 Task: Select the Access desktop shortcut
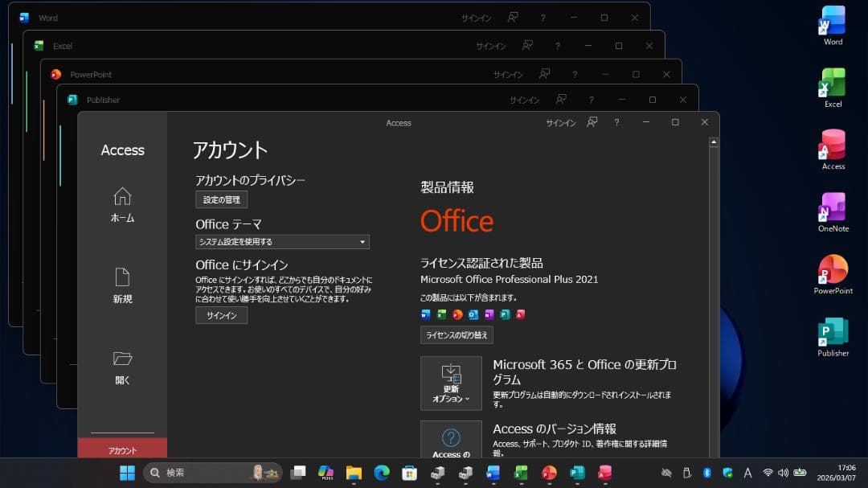(x=833, y=150)
